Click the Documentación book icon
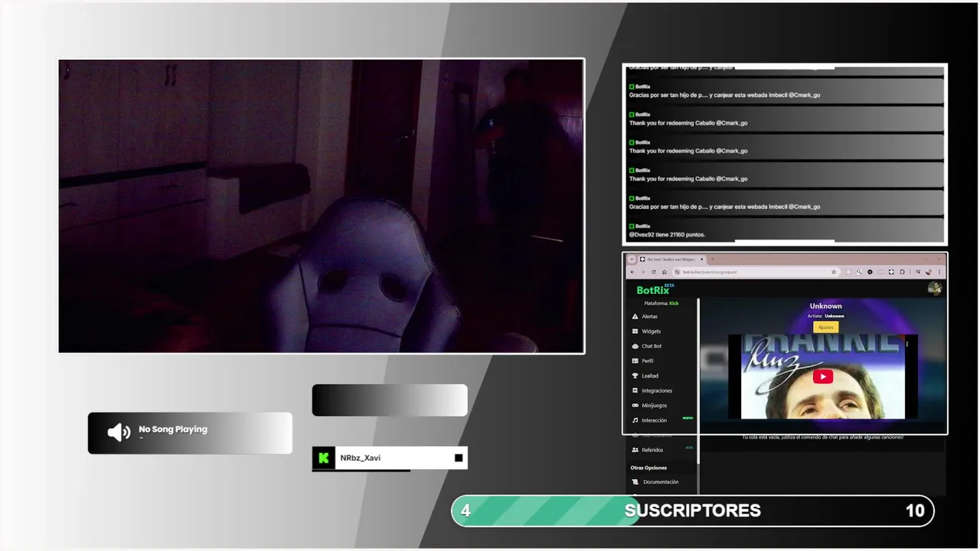This screenshot has width=980, height=551. click(x=635, y=482)
